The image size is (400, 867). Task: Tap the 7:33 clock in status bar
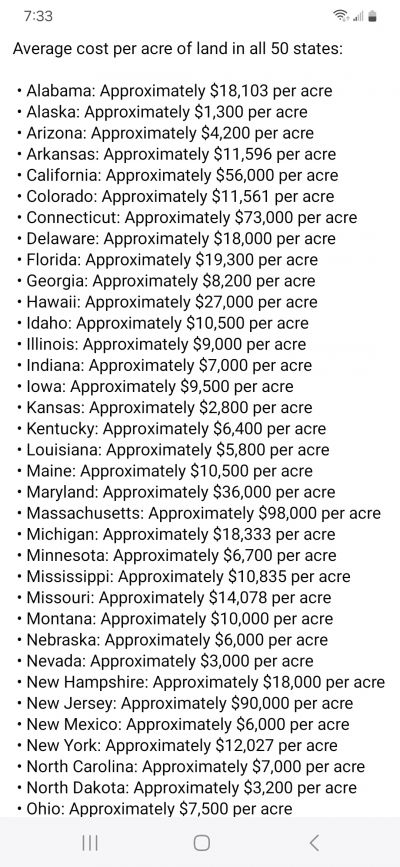(38, 17)
